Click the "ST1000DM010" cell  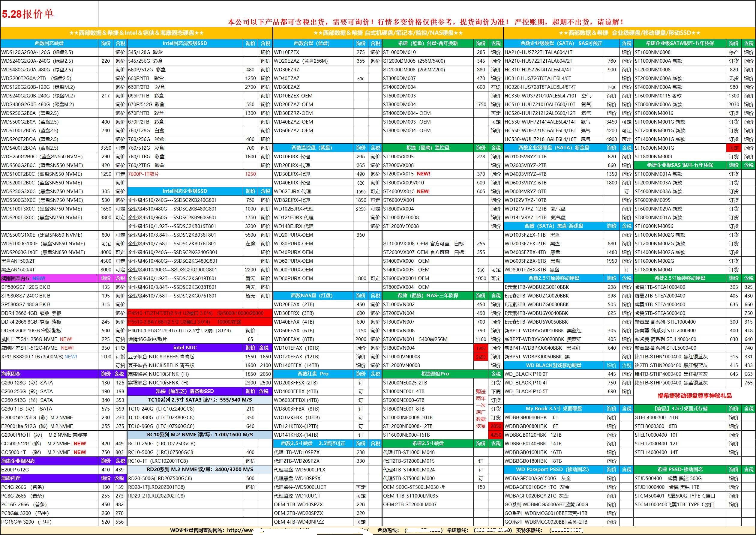click(428, 52)
